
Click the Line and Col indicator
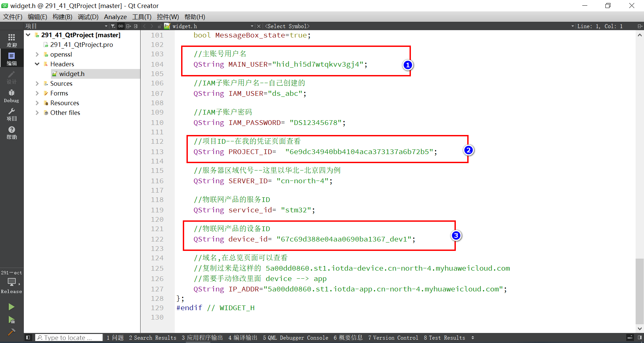click(600, 26)
